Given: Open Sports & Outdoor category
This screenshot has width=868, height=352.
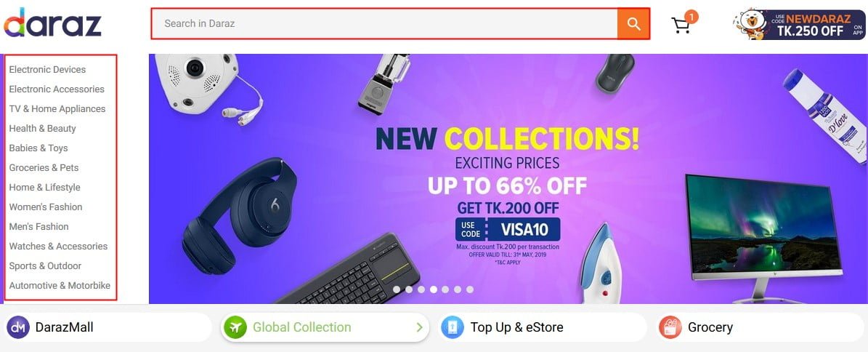Looking at the screenshot, I should (x=45, y=265).
